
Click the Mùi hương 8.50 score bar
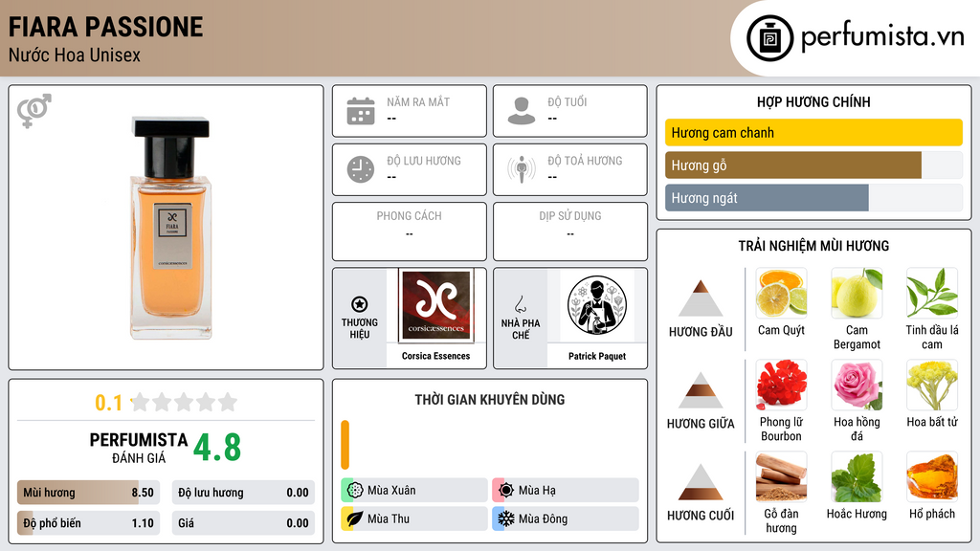click(x=88, y=493)
